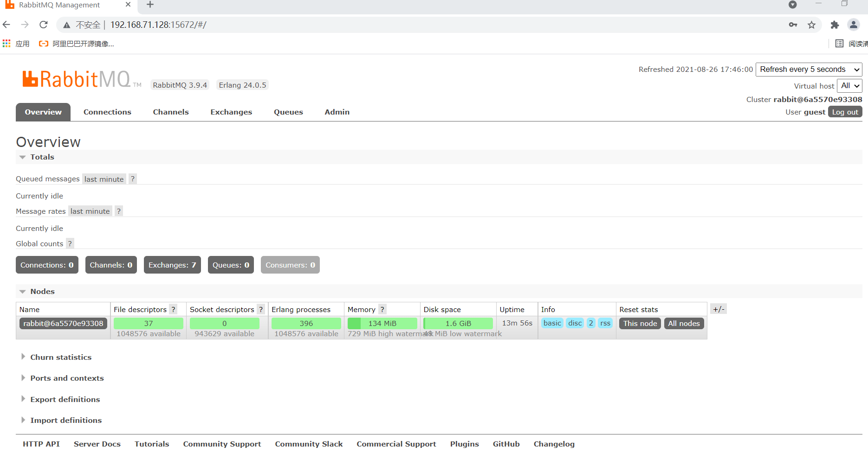Open a new browser tab with plus
The image size is (868, 466).
(150, 5)
